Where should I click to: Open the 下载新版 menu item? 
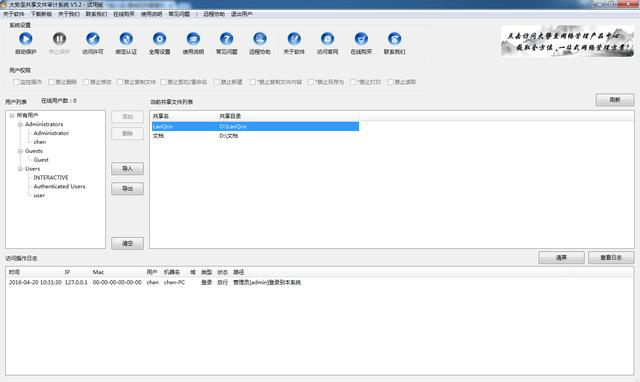tap(41, 14)
